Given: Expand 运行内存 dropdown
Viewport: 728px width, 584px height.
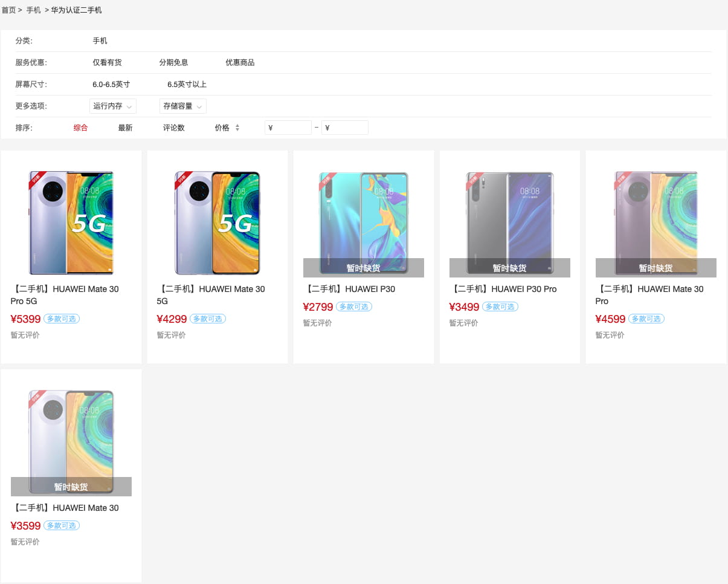Looking at the screenshot, I should pyautogui.click(x=113, y=106).
